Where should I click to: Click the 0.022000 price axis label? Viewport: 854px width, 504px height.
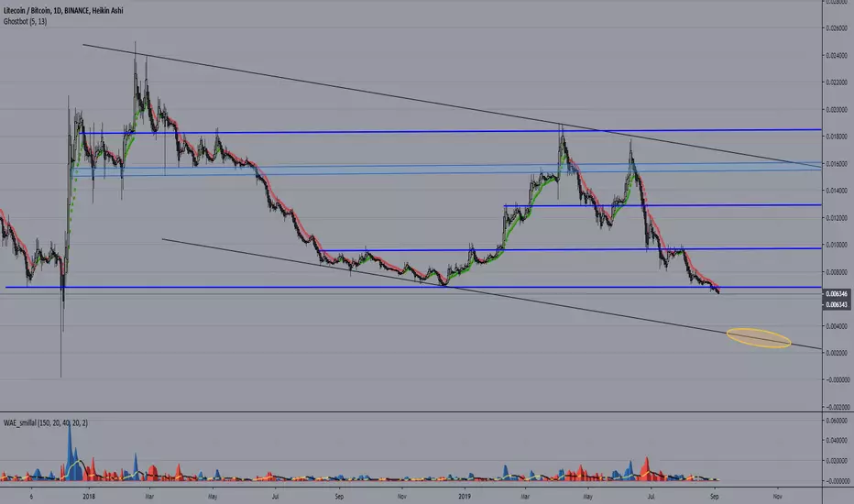pyautogui.click(x=836, y=82)
